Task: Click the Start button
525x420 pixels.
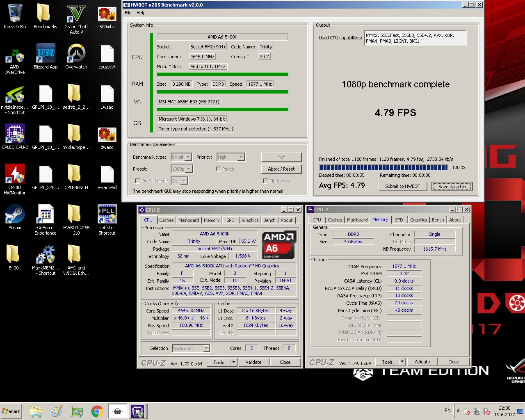Action: pyautogui.click(x=11, y=411)
